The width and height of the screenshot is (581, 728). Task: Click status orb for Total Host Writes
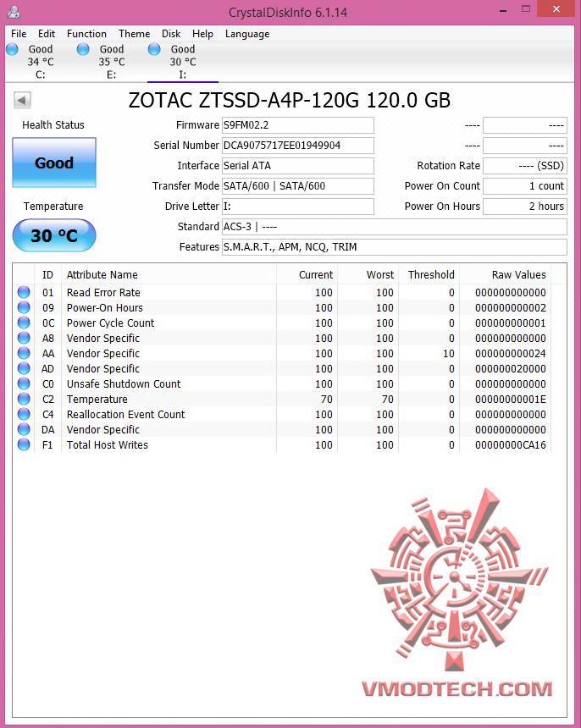point(24,444)
